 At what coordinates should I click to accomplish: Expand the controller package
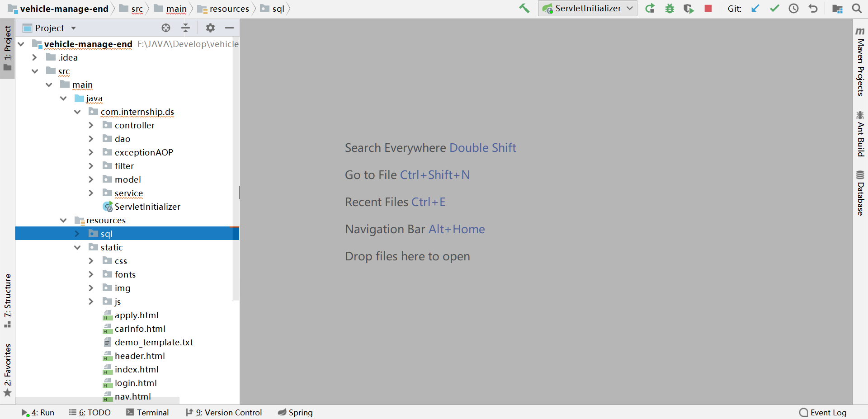pos(91,125)
